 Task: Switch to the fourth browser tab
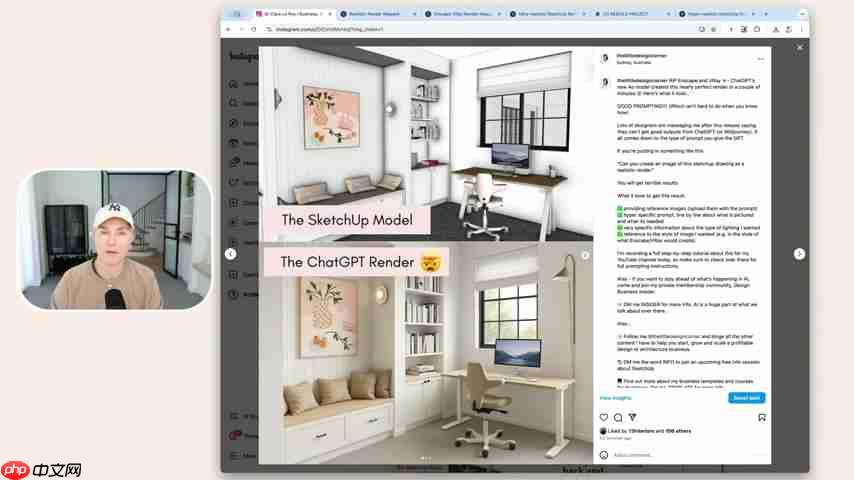[547, 14]
